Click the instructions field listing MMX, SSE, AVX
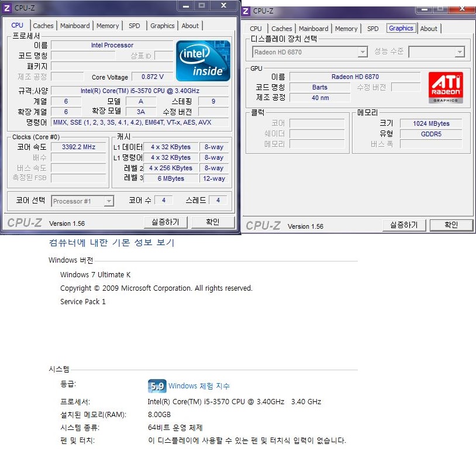 [140, 122]
